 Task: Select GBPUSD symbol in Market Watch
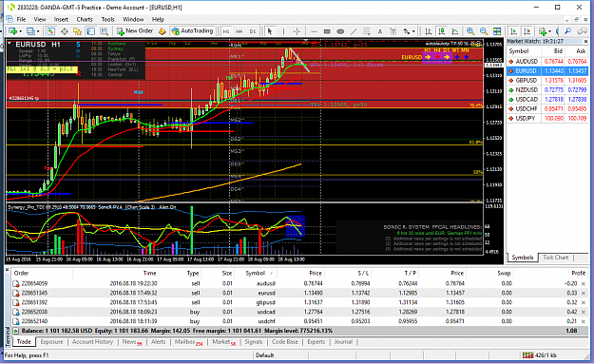(x=527, y=80)
